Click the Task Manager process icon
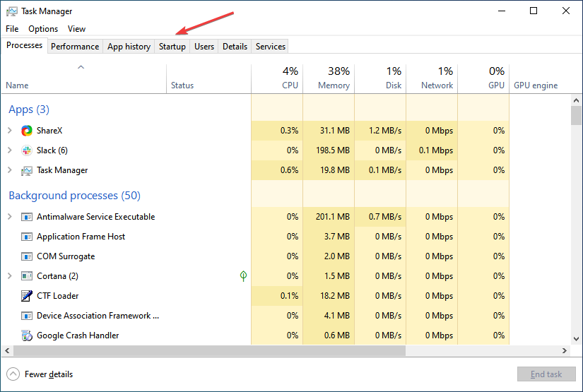The image size is (583, 392). pyautogui.click(x=27, y=170)
